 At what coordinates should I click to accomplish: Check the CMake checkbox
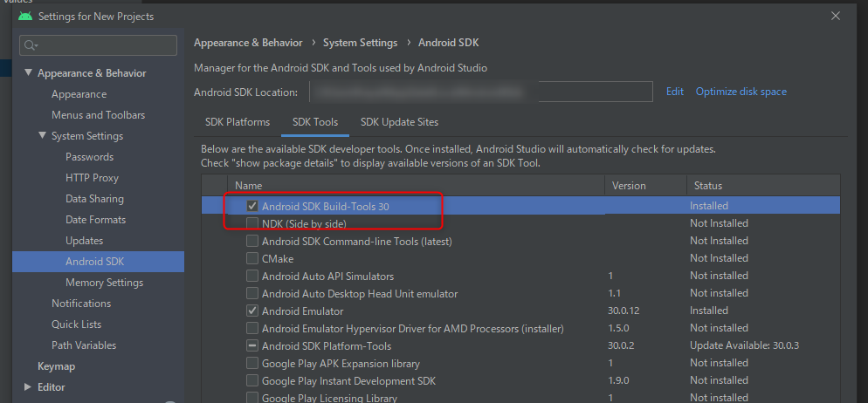click(x=252, y=258)
